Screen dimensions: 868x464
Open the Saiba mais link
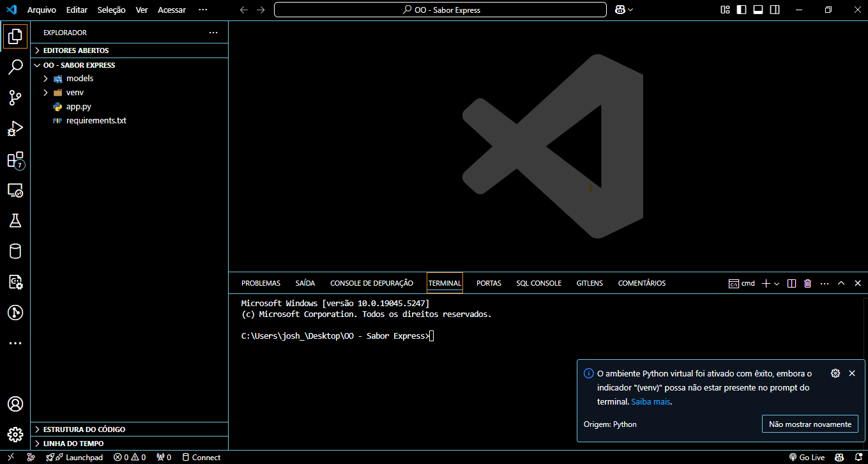coord(651,402)
